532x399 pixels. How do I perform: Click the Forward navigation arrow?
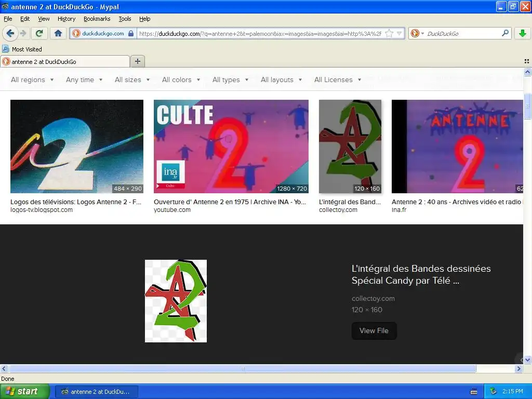click(23, 33)
